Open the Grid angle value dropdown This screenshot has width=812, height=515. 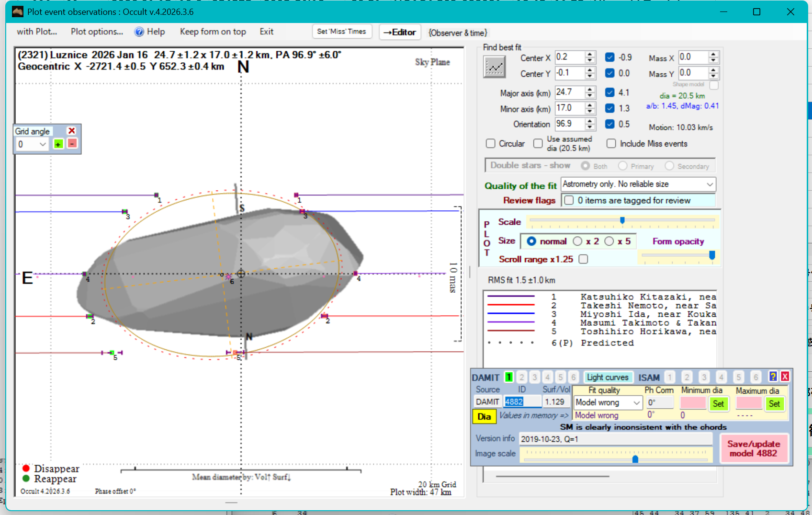43,144
